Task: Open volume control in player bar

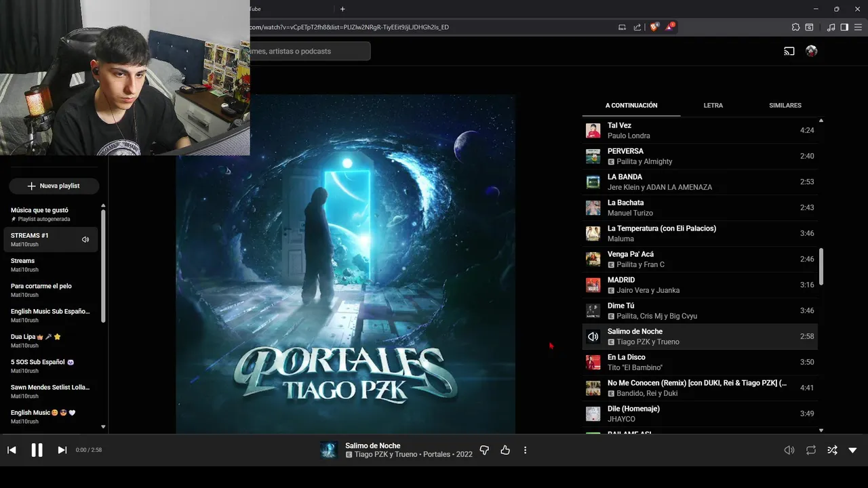Action: point(789,450)
